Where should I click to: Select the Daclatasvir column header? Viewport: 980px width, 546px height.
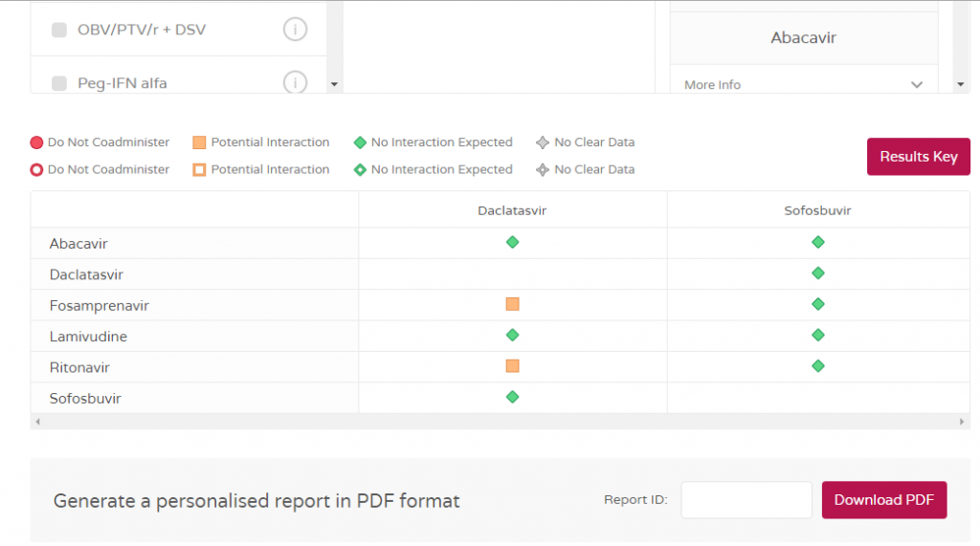pos(512,210)
